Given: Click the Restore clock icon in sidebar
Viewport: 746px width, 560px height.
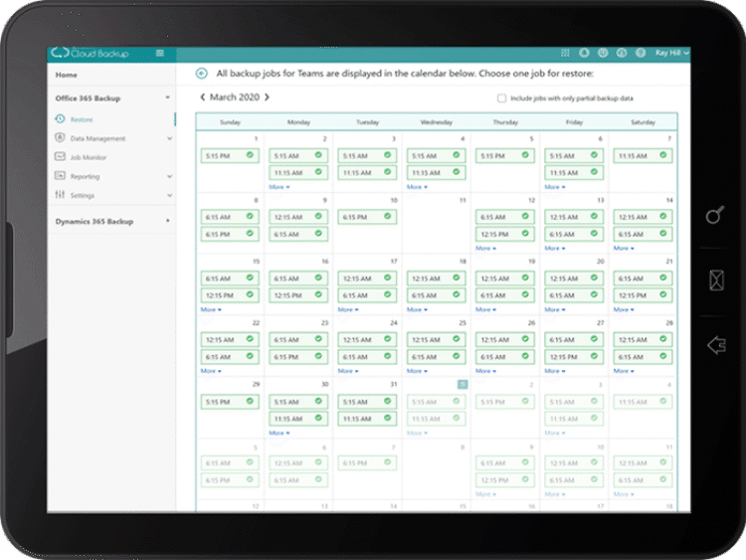Looking at the screenshot, I should tap(60, 119).
